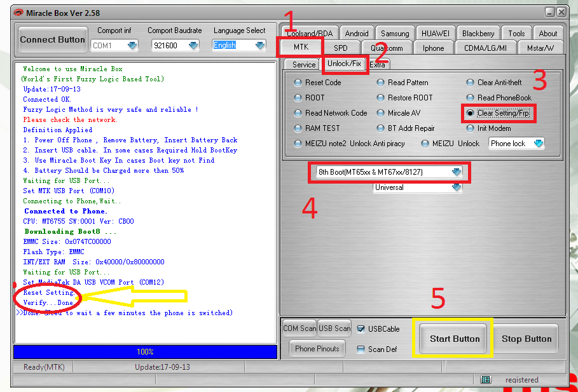578x392 pixels.
Task: Choose the Mircale AV option
Action: pyautogui.click(x=399, y=113)
